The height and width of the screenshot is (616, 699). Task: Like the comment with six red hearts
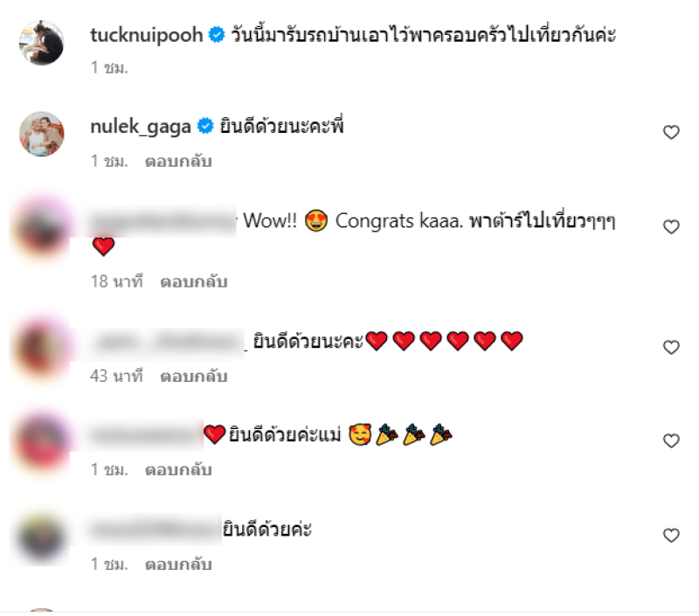pos(671,347)
